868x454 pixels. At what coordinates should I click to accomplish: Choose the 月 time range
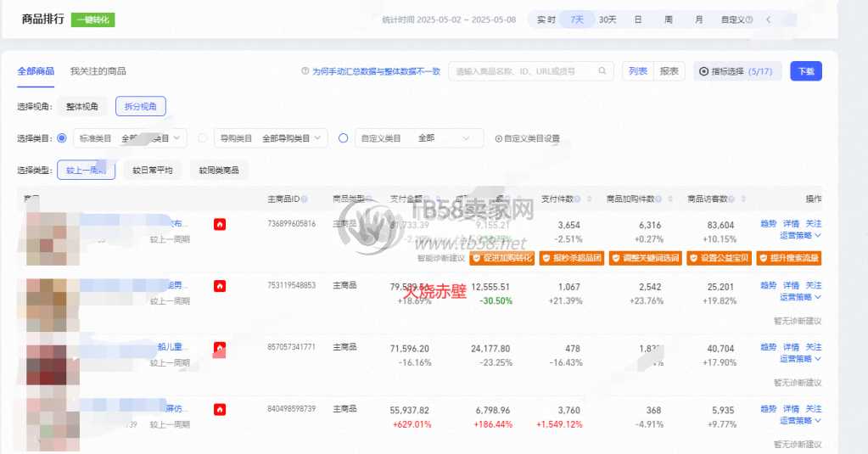(698, 20)
